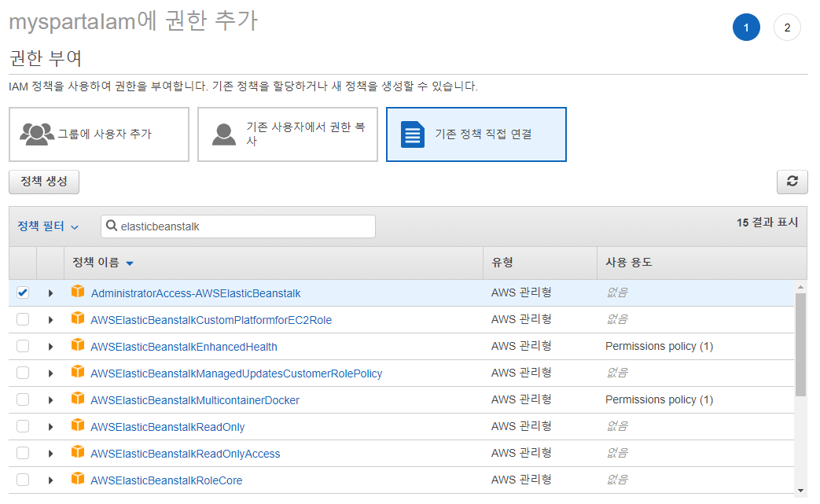
Task: Select the 기존 사용자에서 권한 복사 option card
Action: (x=288, y=134)
